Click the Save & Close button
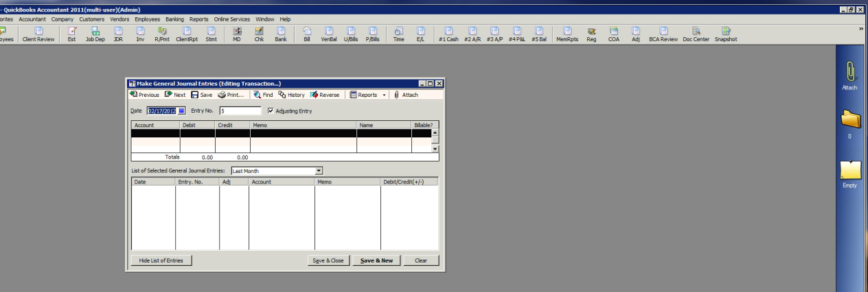868x292 pixels. click(328, 260)
